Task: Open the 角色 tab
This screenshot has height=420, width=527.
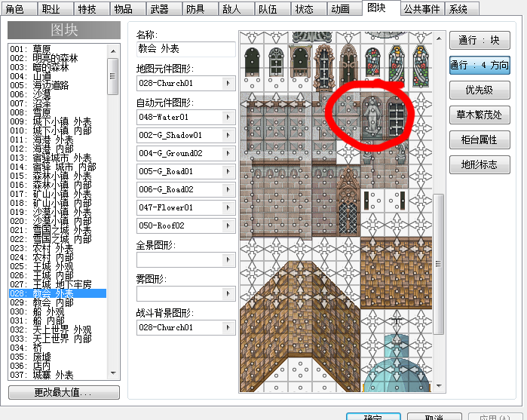Action: tap(19, 9)
